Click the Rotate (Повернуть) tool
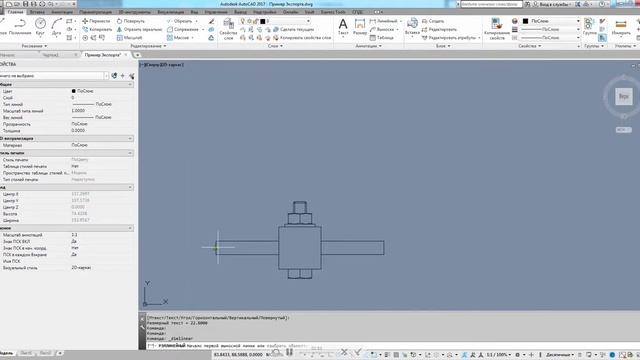Image resolution: width=640 pixels, height=360 pixels. pyautogui.click(x=131, y=21)
